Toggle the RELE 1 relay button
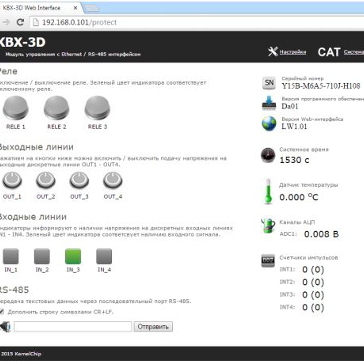The width and height of the screenshot is (364, 364). (16, 108)
